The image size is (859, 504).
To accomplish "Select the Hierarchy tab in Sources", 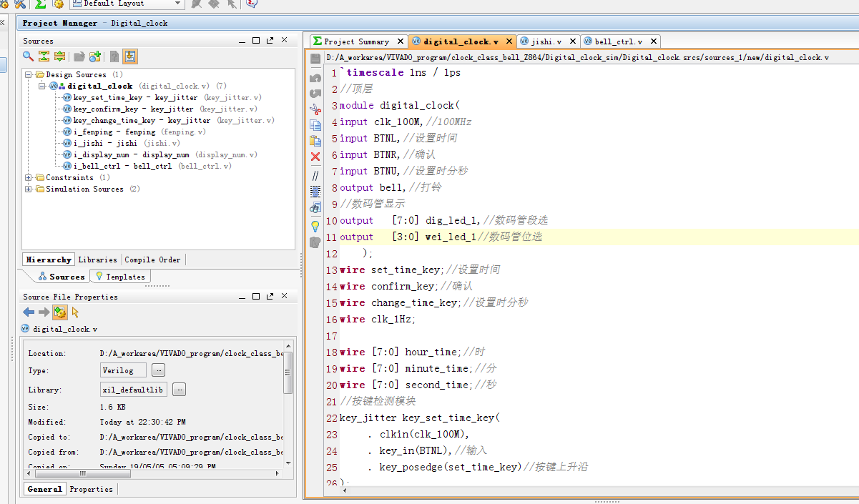I will (49, 260).
